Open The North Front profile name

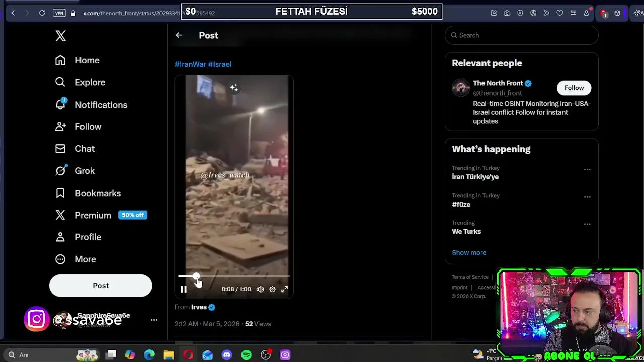[x=498, y=83]
